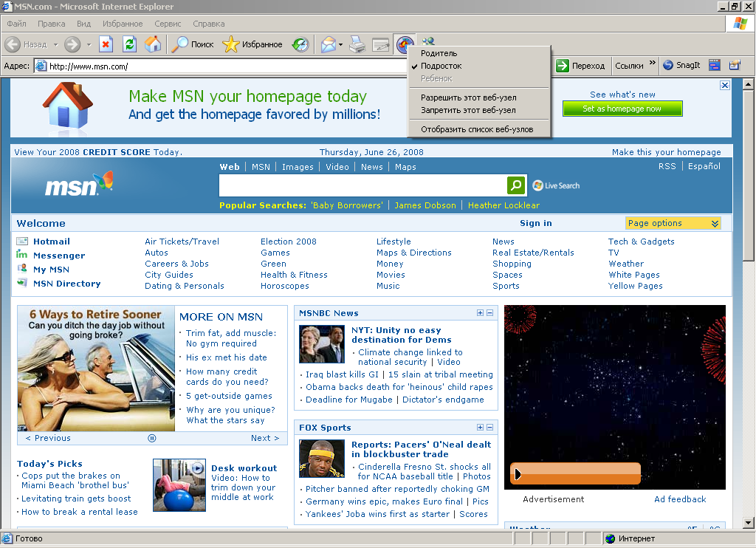Viewport: 756px width, 548px height.
Task: Open Favorites (Избранное) star button
Action: (252, 44)
